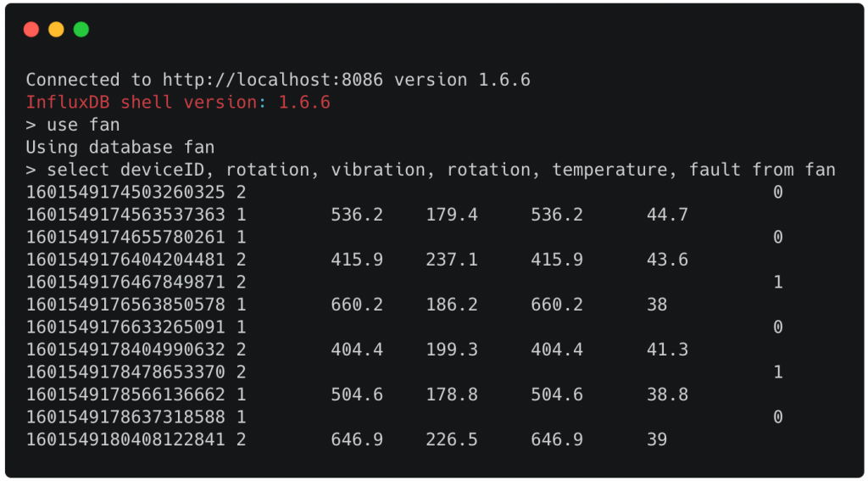Click timestamp 1601549176404204481
Viewport: 868px width, 481px height.
pyautogui.click(x=125, y=260)
